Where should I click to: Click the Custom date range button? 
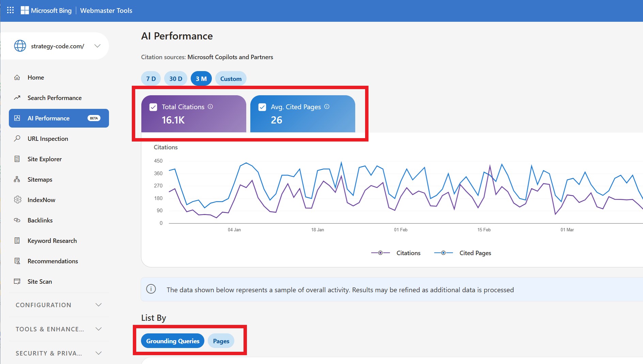tap(231, 79)
